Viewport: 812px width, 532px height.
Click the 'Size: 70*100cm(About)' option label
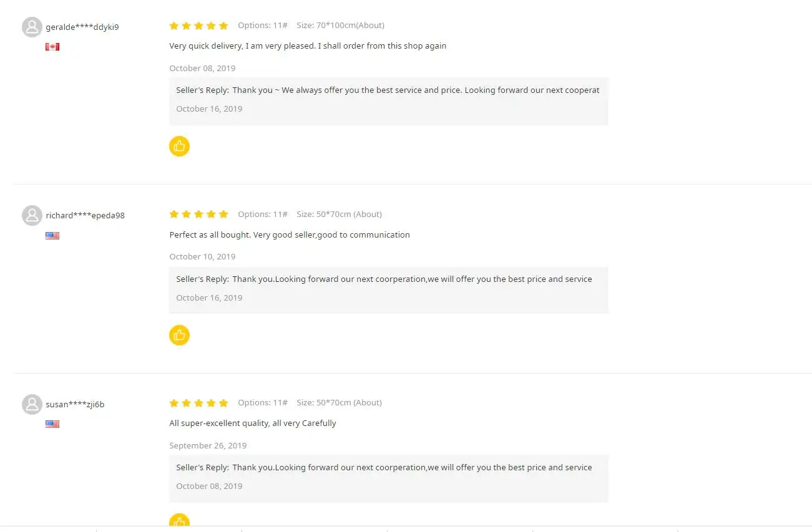[340, 26]
